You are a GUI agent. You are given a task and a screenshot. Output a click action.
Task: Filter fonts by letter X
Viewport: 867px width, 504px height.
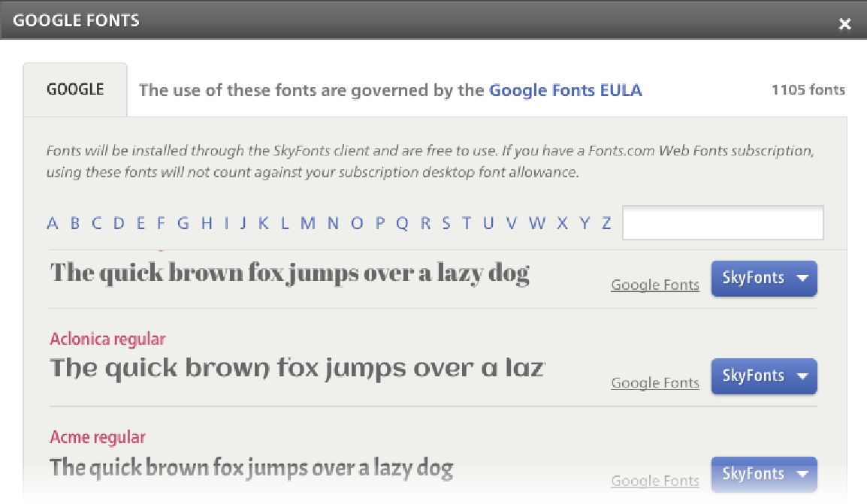(x=562, y=223)
